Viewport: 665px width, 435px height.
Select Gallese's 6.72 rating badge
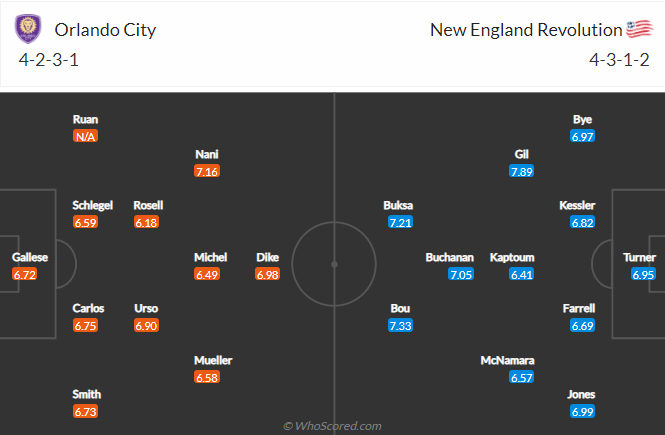(x=25, y=274)
